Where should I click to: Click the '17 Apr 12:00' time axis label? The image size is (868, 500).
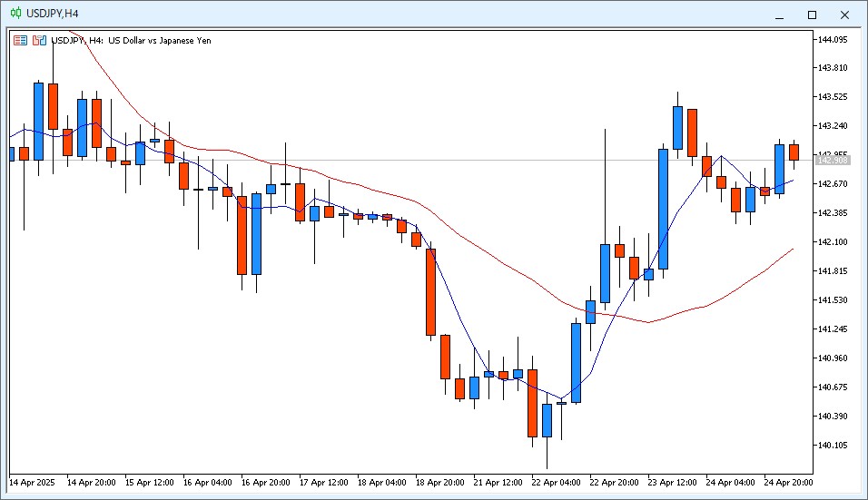324,482
